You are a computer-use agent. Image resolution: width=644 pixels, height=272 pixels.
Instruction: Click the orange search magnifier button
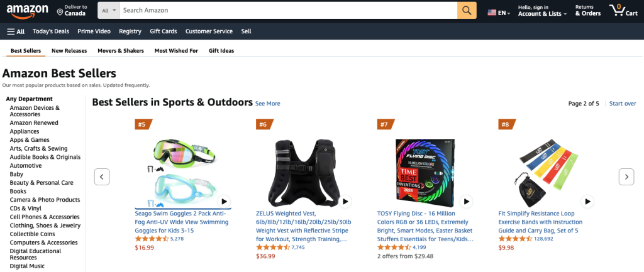click(x=467, y=10)
